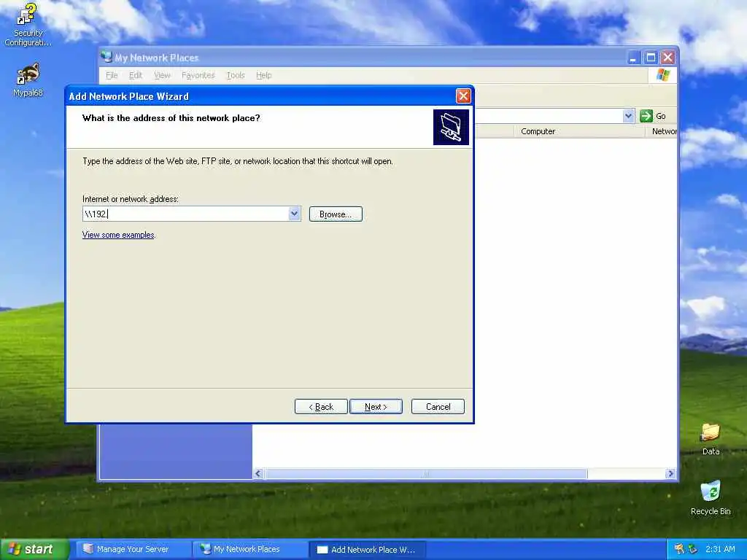This screenshot has width=747, height=560.
Task: Proceed with the Next button
Action: [376, 407]
